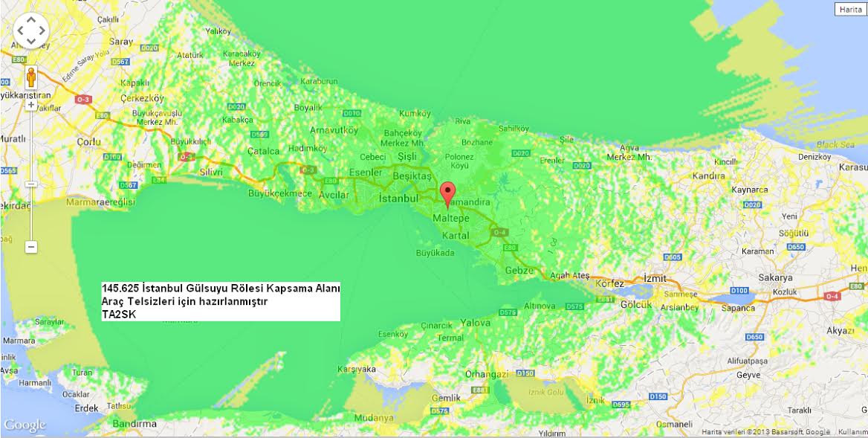Select the Black Sea label
This screenshot has height=438, width=868.
tap(836, 144)
